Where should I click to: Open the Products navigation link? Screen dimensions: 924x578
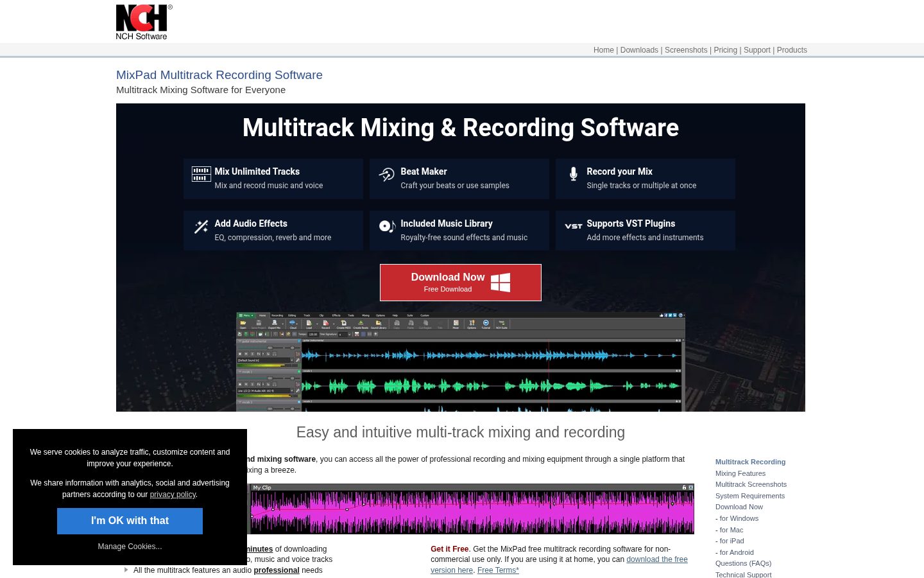click(792, 50)
